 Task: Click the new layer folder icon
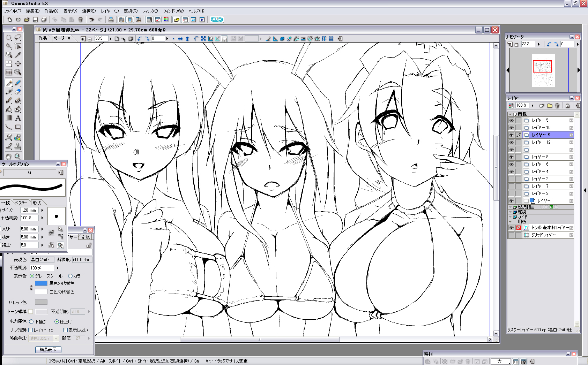pos(550,105)
